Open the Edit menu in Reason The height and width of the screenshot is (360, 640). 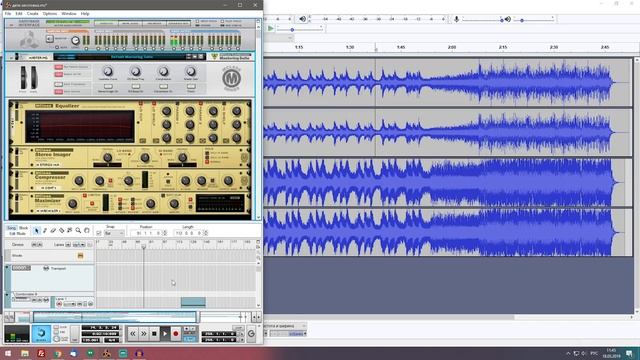19,13
